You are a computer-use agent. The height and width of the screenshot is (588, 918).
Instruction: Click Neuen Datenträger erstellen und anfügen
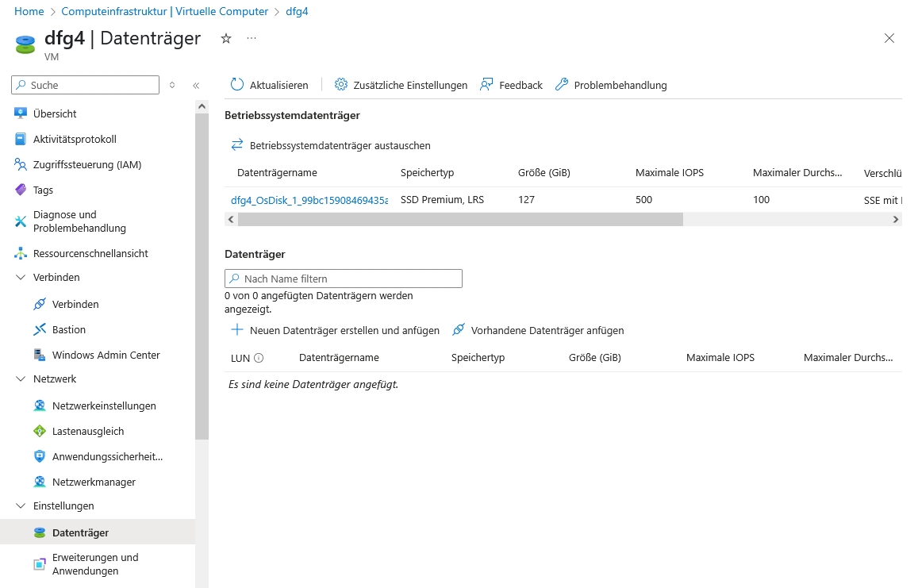pyautogui.click(x=335, y=330)
